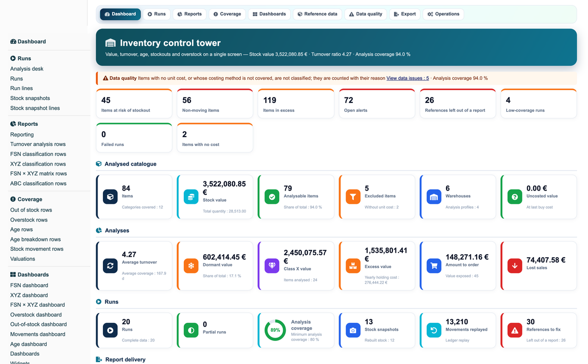
Task: Click the Report delivery section icon
Action: (x=99, y=360)
